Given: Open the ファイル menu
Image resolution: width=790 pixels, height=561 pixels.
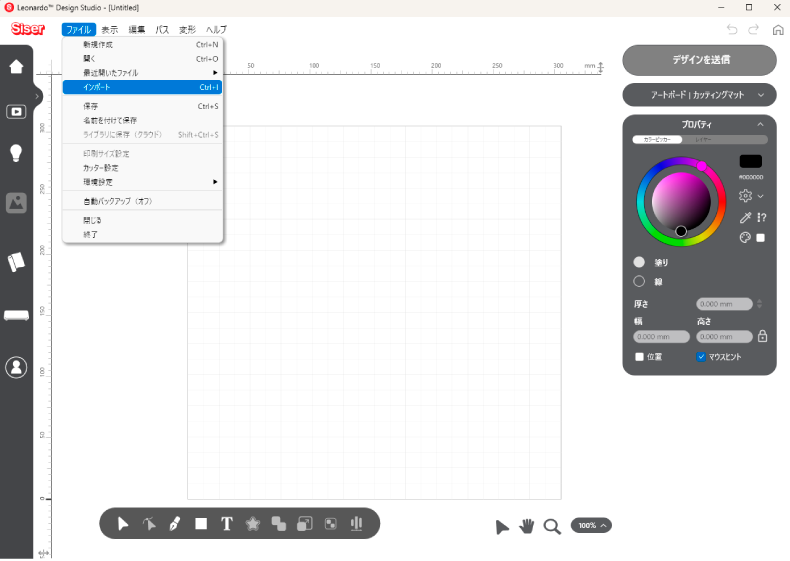Looking at the screenshot, I should pyautogui.click(x=79, y=30).
